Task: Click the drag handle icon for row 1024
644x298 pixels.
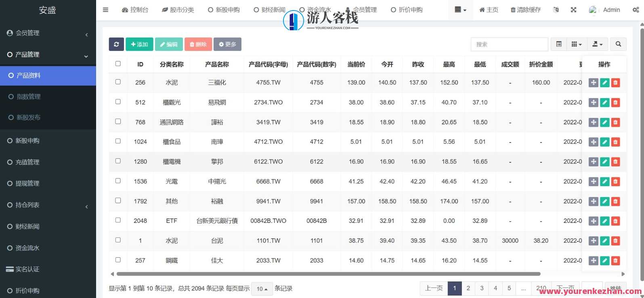Action: tap(594, 142)
